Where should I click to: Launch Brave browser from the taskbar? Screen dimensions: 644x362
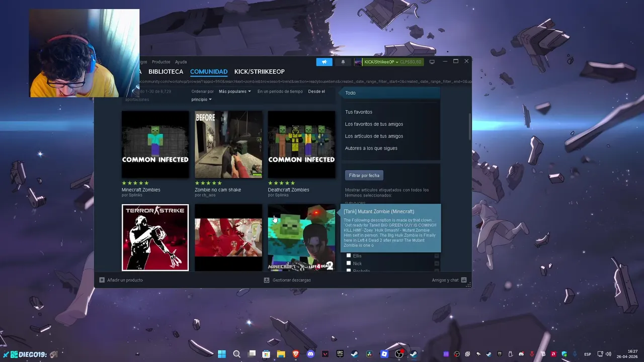(296, 354)
